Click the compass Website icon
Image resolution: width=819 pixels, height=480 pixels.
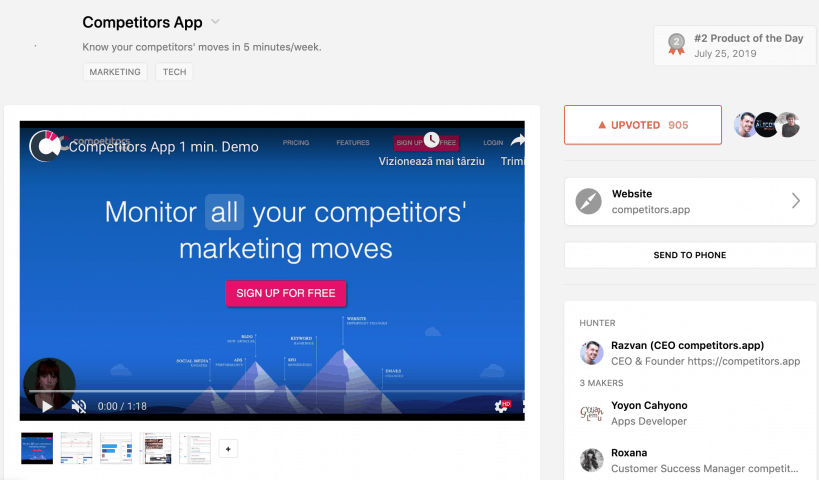click(589, 202)
